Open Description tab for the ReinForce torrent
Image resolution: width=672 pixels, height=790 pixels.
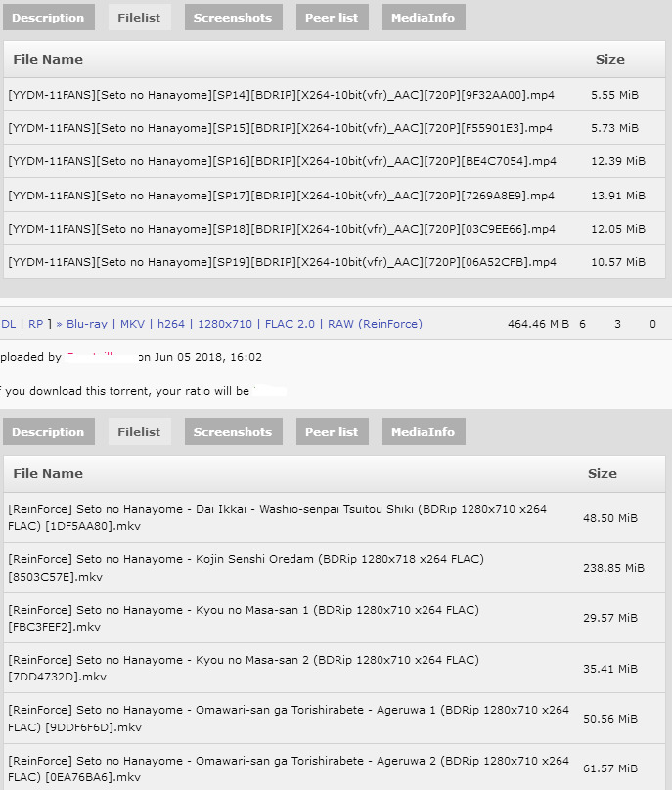point(48,432)
